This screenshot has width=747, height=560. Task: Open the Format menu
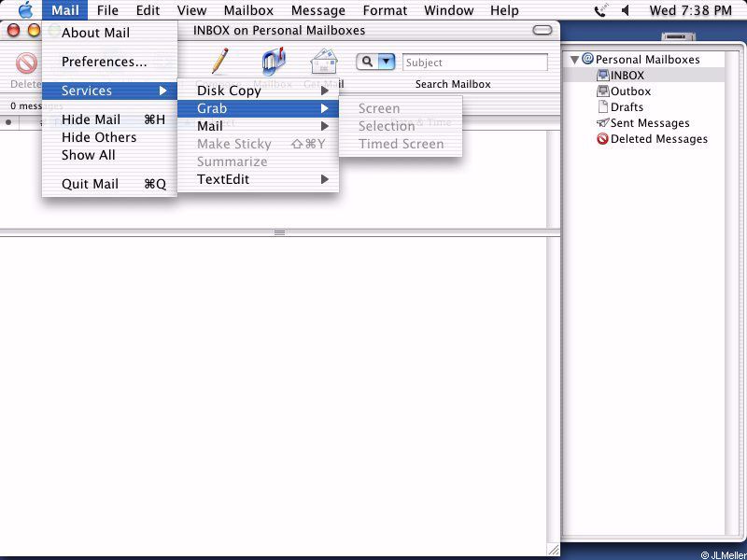(385, 10)
